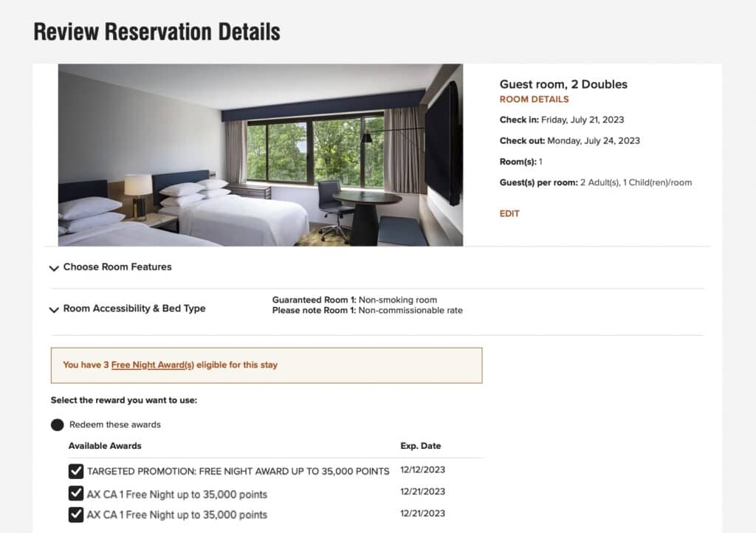
Task: Collapse the Room Accessibility & Bed Type section
Action: 133,309
